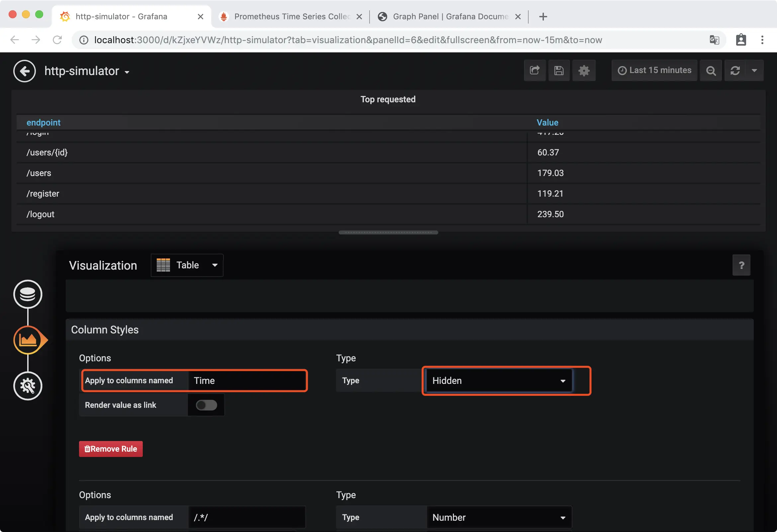
Task: Click the browser address bar URL
Action: [348, 40]
